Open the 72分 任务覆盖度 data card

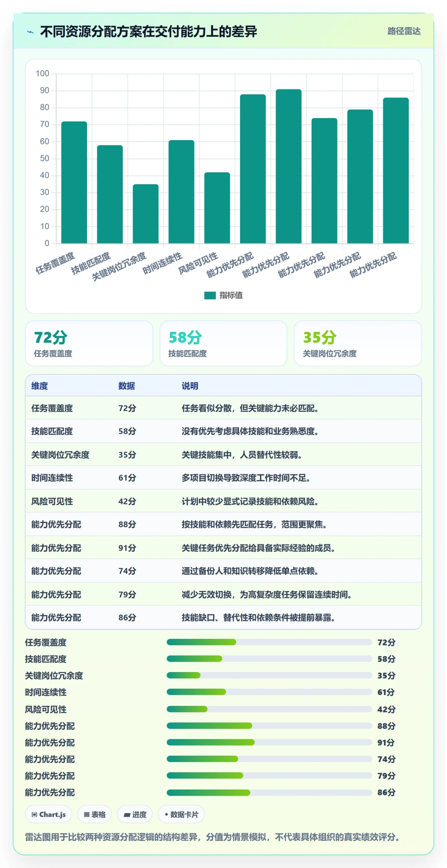(x=89, y=343)
